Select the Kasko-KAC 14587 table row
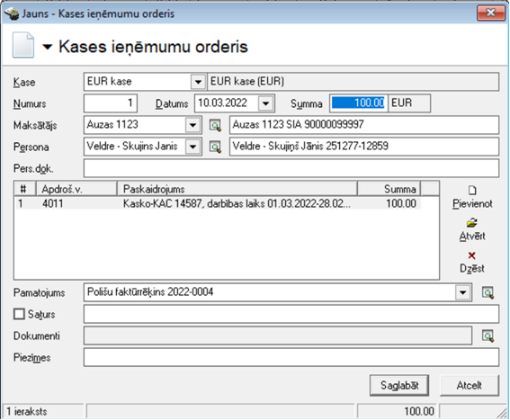 pos(218,203)
